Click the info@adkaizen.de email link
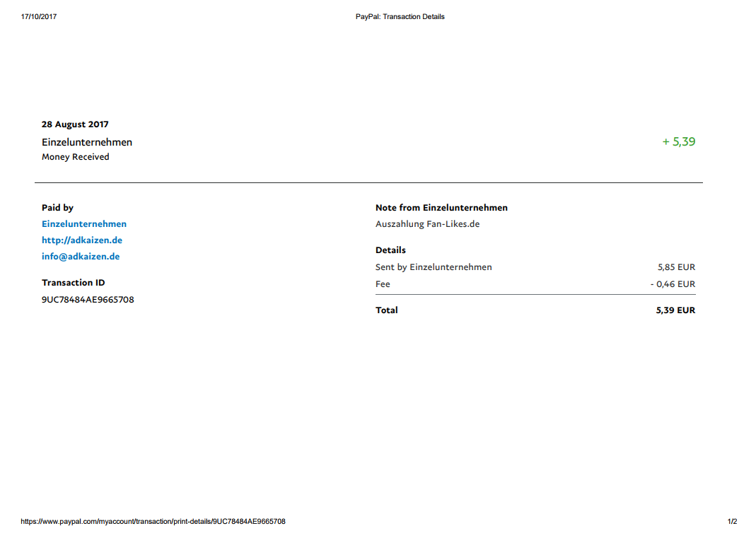756x538 pixels. 81,257
